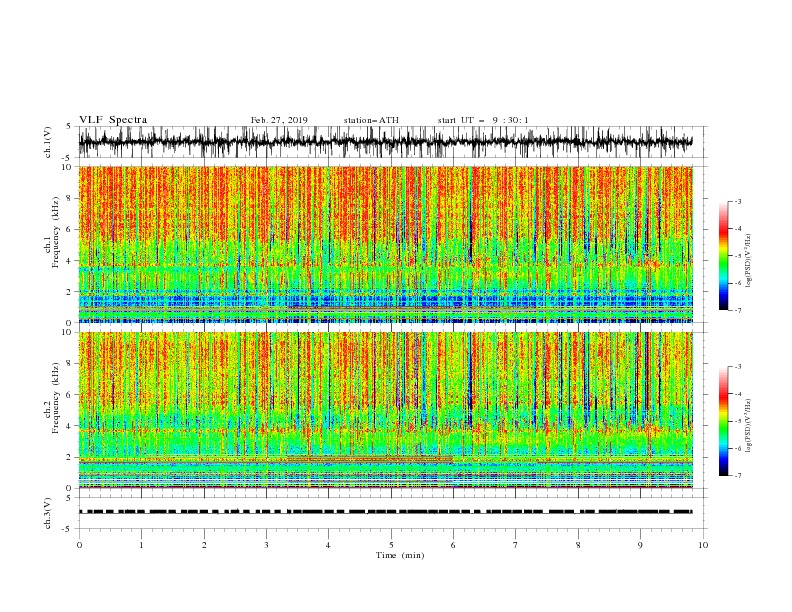Viewport: 792px width, 612px height.
Task: Click the ch.1 color bar "log(PSD)(V²/Hz)" label
Action: 748,261
